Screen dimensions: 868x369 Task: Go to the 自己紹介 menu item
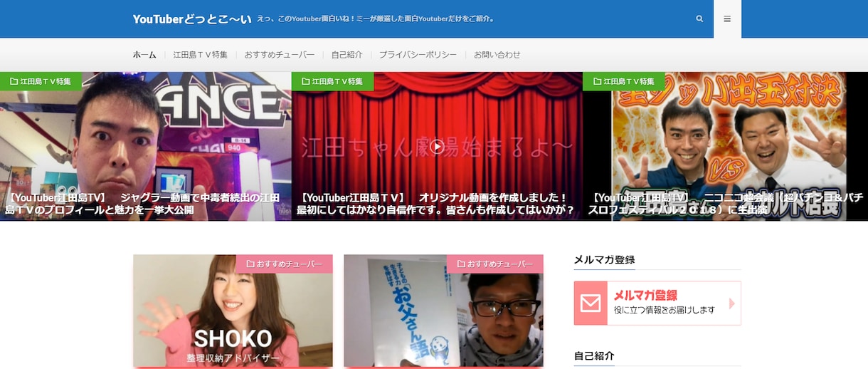point(347,55)
